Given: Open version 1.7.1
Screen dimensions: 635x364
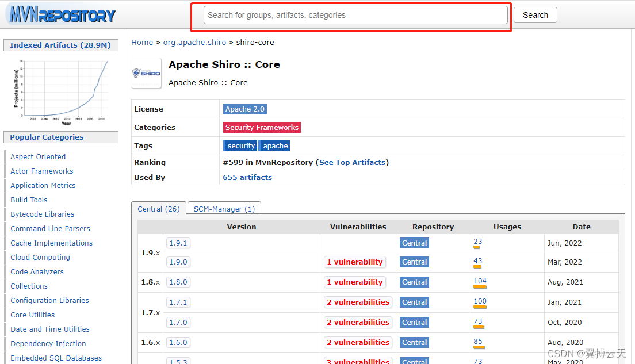Looking at the screenshot, I should pyautogui.click(x=178, y=302).
